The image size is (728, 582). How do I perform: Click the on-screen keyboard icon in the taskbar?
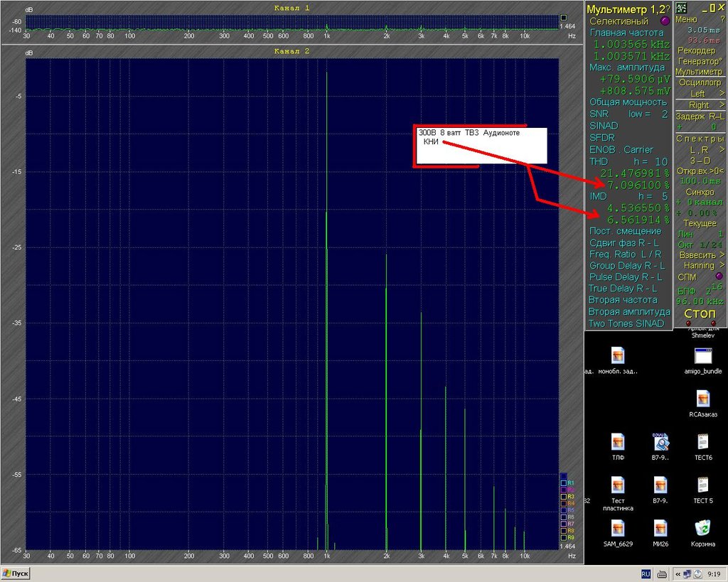(663, 575)
